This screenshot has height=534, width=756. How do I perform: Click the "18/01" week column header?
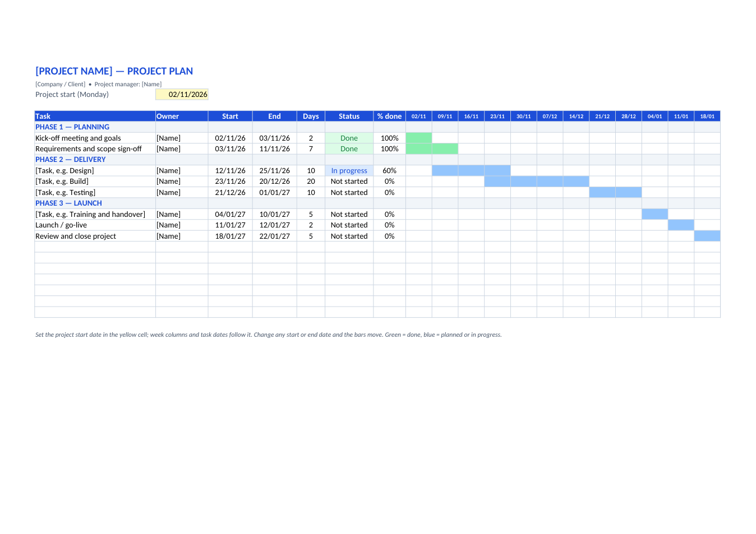click(x=707, y=116)
